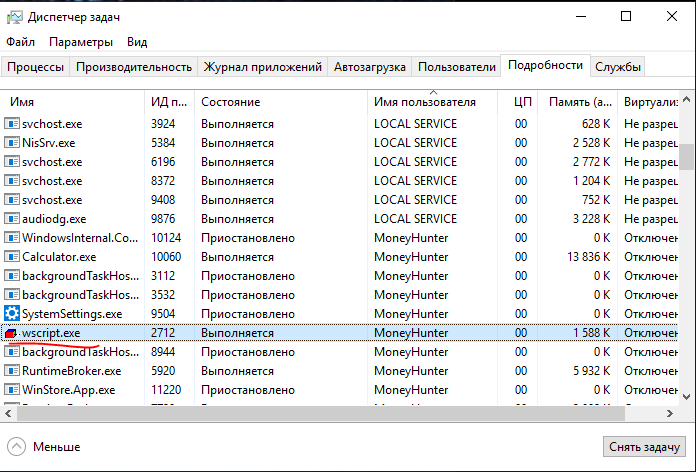Select the wscript.exe process name
The height and width of the screenshot is (472, 696).
[51, 333]
